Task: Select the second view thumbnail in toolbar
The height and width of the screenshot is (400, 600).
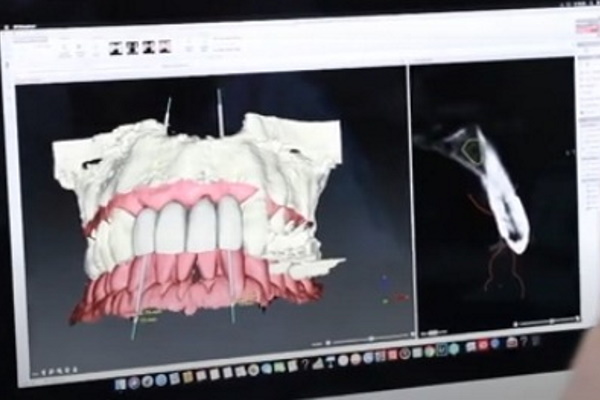Action: [x=131, y=46]
